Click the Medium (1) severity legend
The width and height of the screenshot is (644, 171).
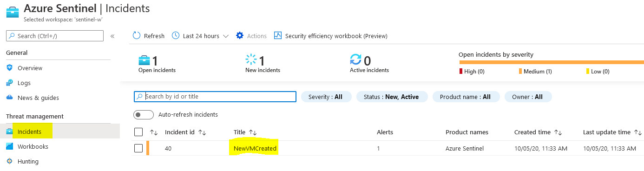click(x=535, y=71)
